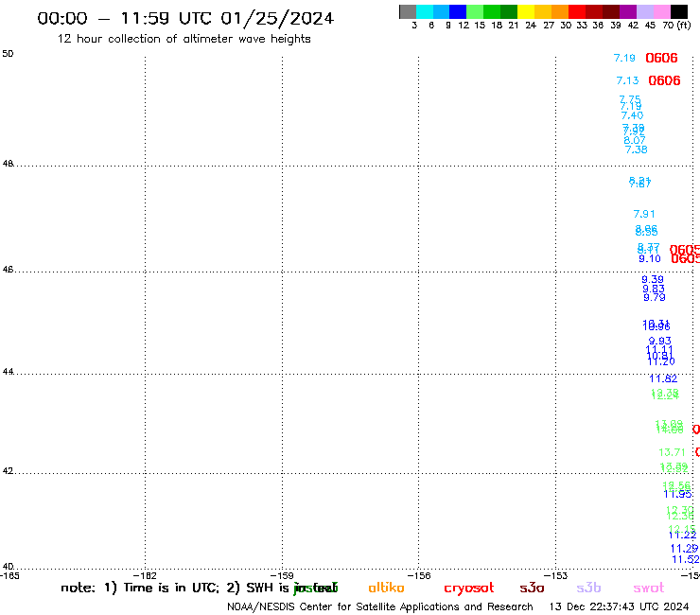Click the yellow swatch in the color scale
The image size is (700, 615).
pos(526,11)
